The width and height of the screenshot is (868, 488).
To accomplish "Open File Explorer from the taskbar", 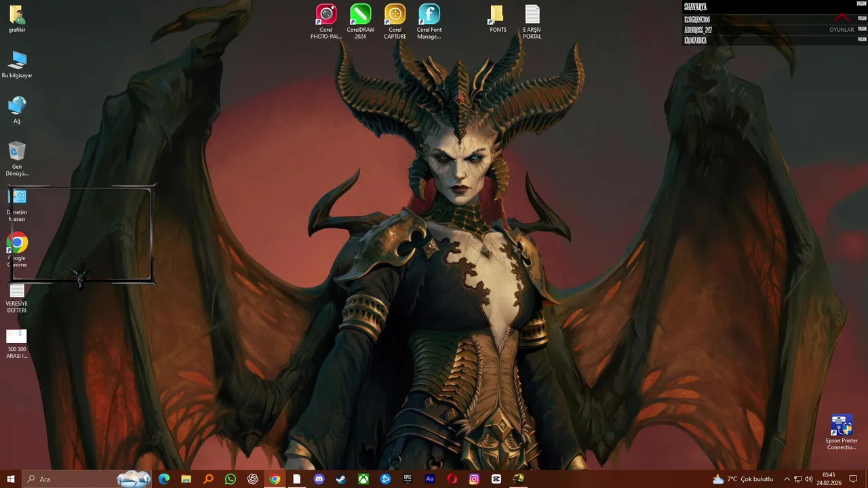I will 186,479.
